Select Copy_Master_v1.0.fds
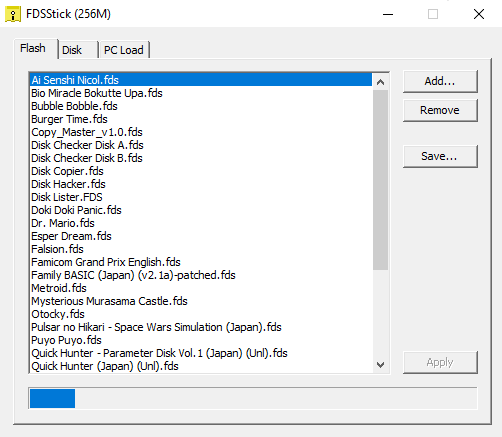The height and width of the screenshot is (437, 502). point(201,132)
